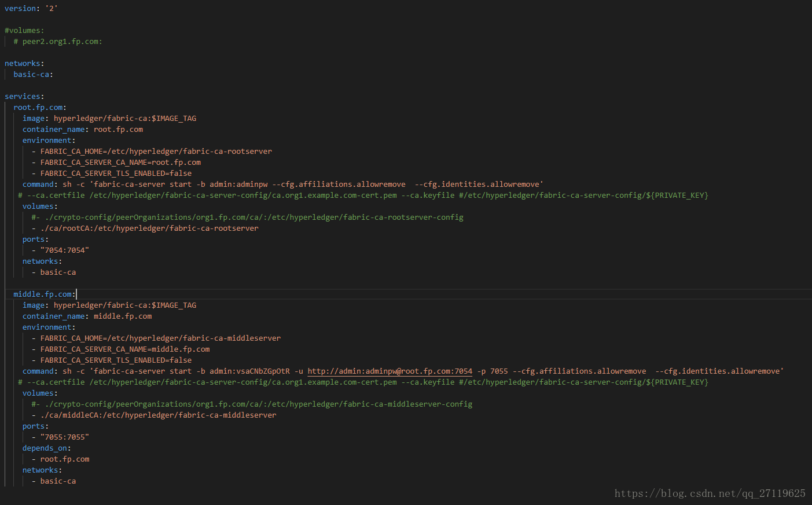Click "- root.fp.com" under depends_on

pos(61,459)
